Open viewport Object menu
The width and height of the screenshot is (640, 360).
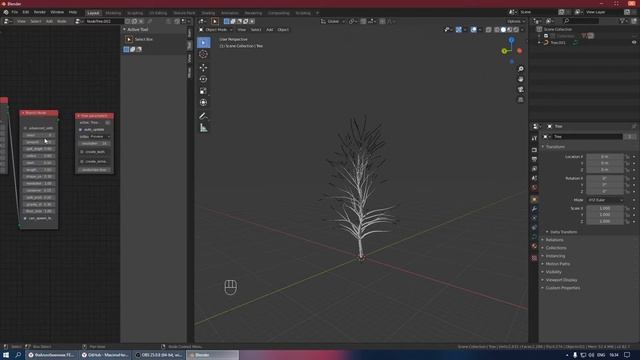(283, 30)
